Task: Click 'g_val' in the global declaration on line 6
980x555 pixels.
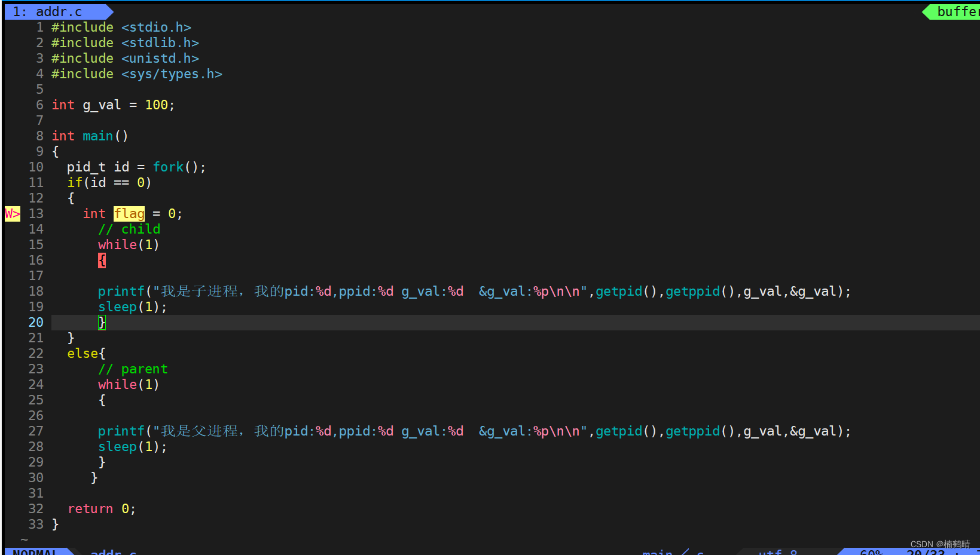Action: pos(102,105)
